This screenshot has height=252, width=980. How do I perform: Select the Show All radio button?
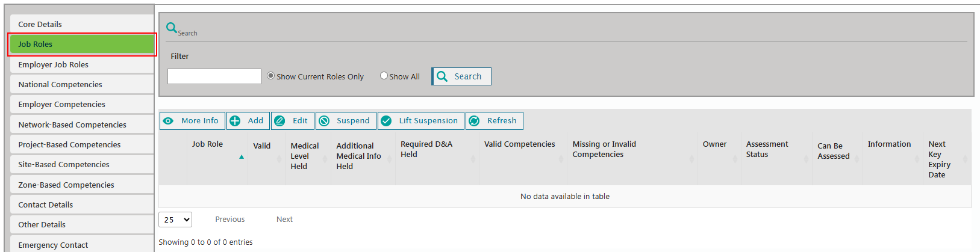coord(384,76)
